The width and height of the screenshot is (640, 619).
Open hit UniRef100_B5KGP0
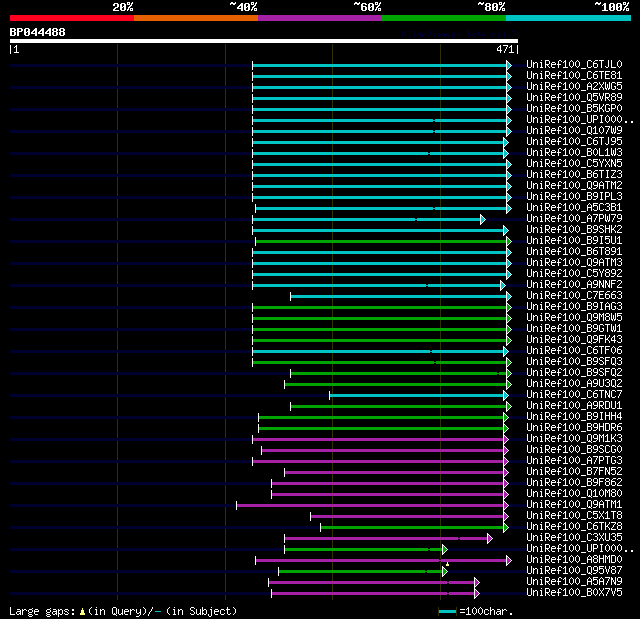click(574, 109)
